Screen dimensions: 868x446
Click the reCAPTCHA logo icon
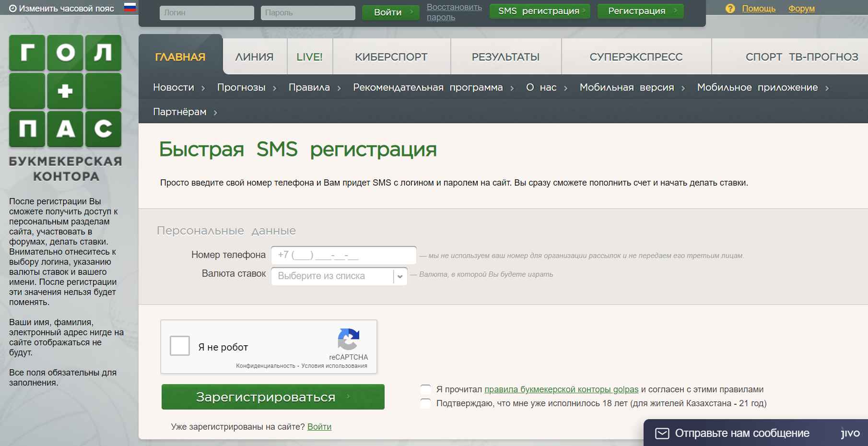pyautogui.click(x=349, y=339)
